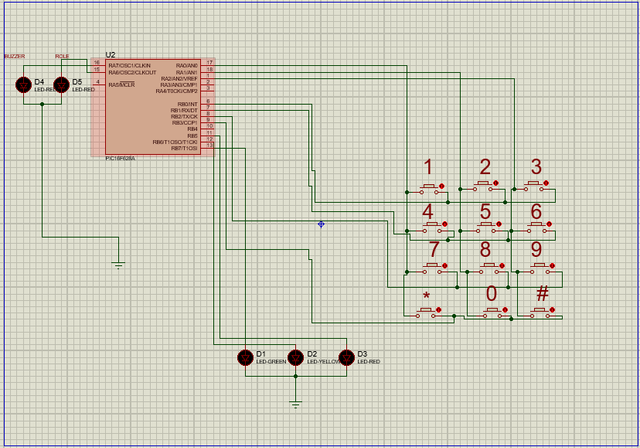
Task: Click the ground symbol below the D4/D5 wire
Action: (118, 265)
